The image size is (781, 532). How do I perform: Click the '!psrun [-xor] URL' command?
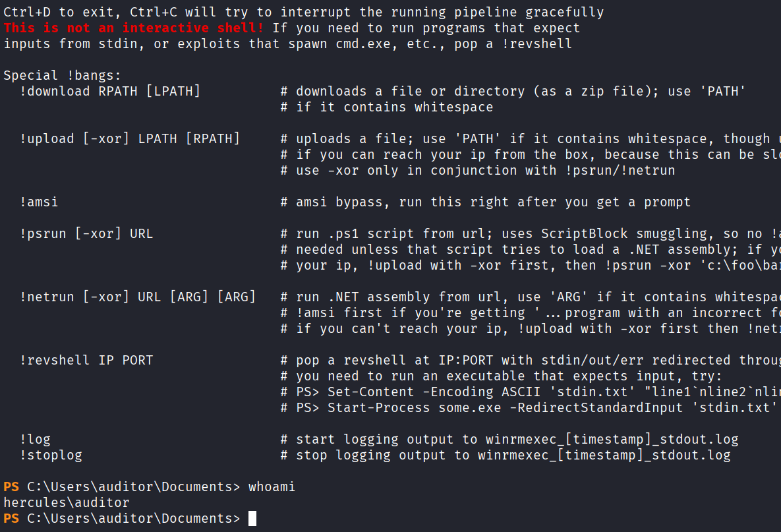click(x=86, y=233)
